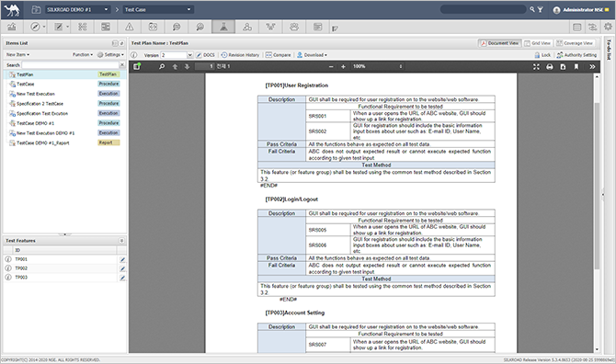Toggle the PDF viewer sidebar
616x364 pixels.
tap(137, 66)
